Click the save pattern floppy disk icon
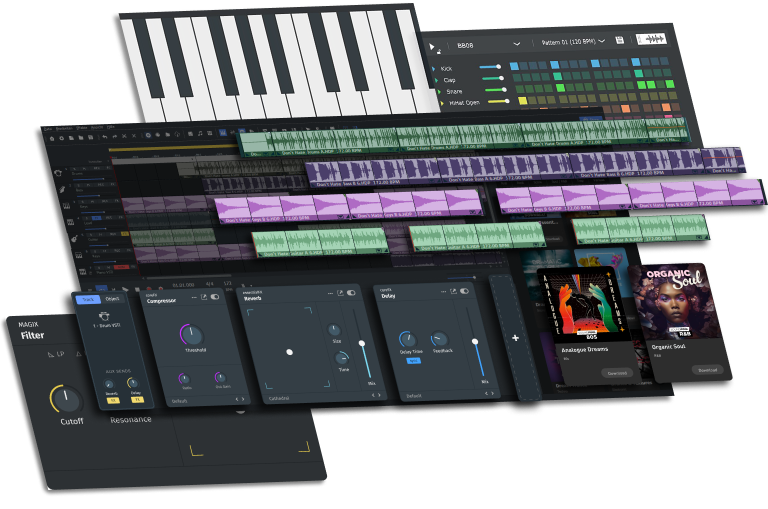The height and width of the screenshot is (509, 768). (x=620, y=40)
